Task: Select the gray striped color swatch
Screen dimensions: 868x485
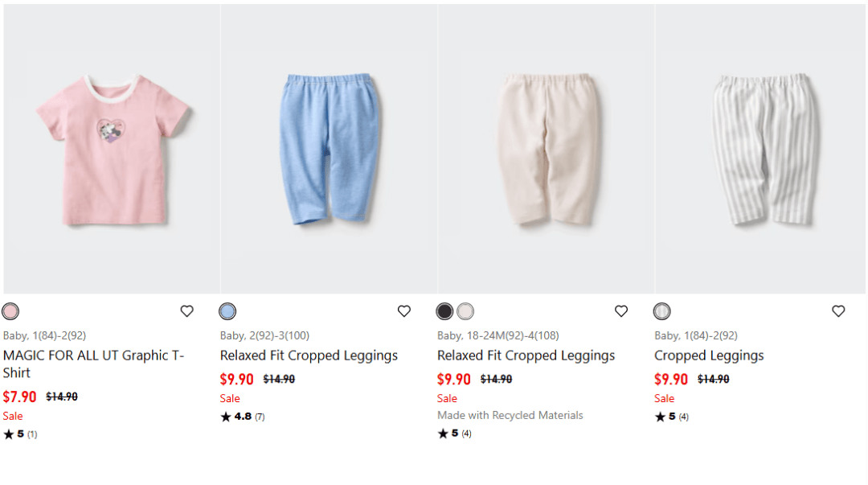Action: [661, 311]
